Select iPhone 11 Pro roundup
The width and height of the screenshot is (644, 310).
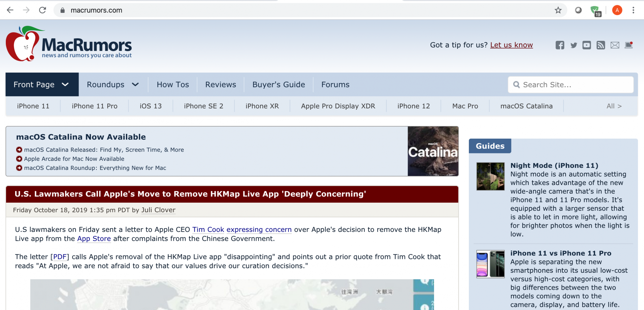coord(95,106)
